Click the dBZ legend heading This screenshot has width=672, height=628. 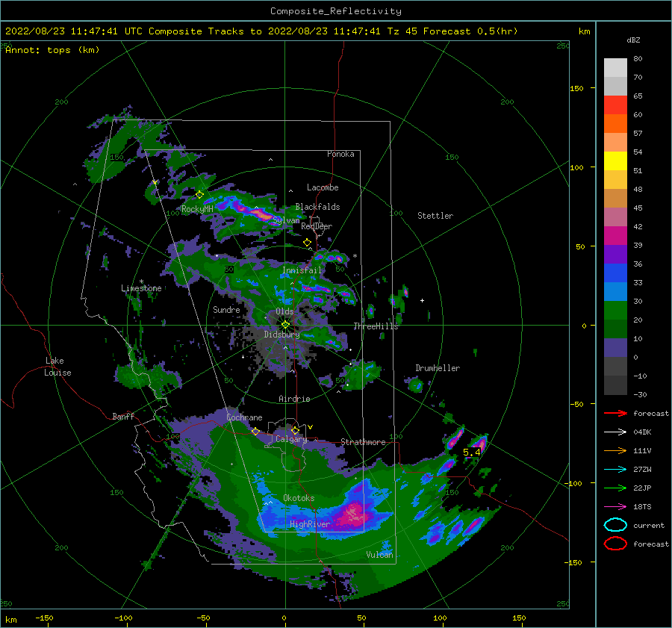click(x=633, y=40)
